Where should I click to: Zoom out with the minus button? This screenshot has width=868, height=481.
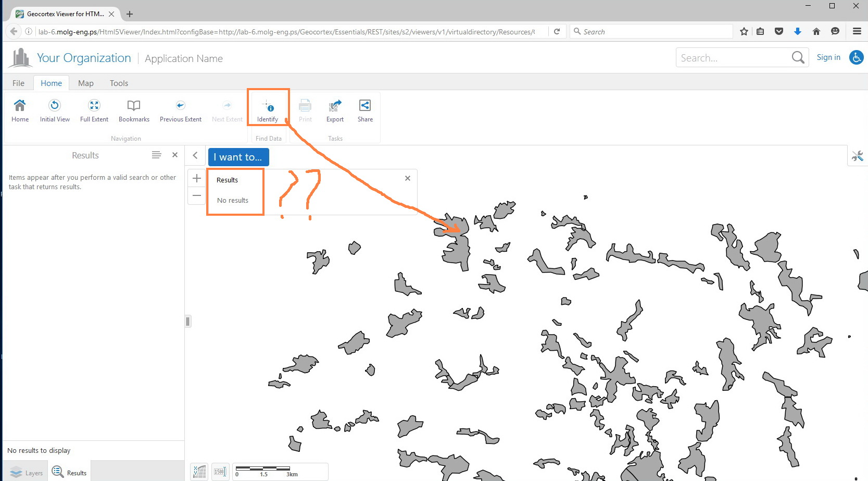click(197, 195)
